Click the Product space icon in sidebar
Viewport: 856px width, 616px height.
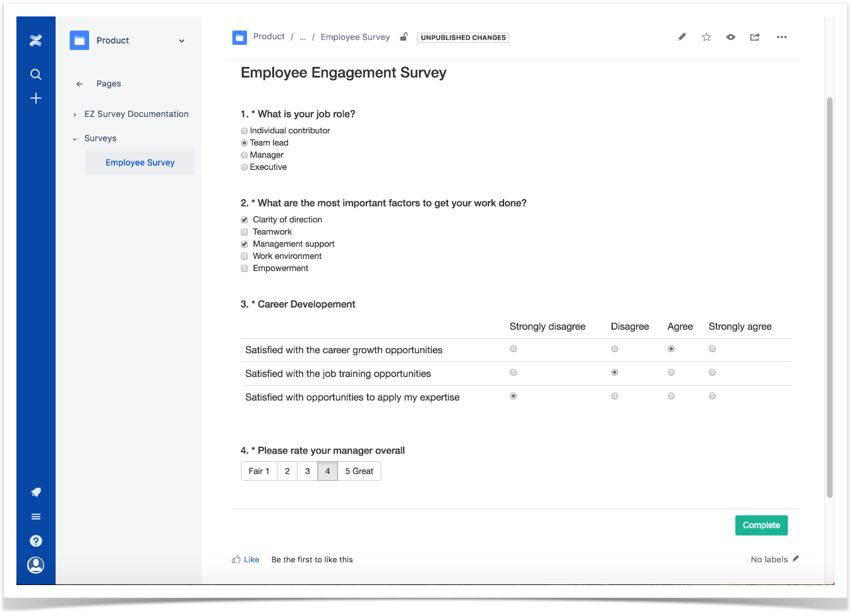coord(80,40)
